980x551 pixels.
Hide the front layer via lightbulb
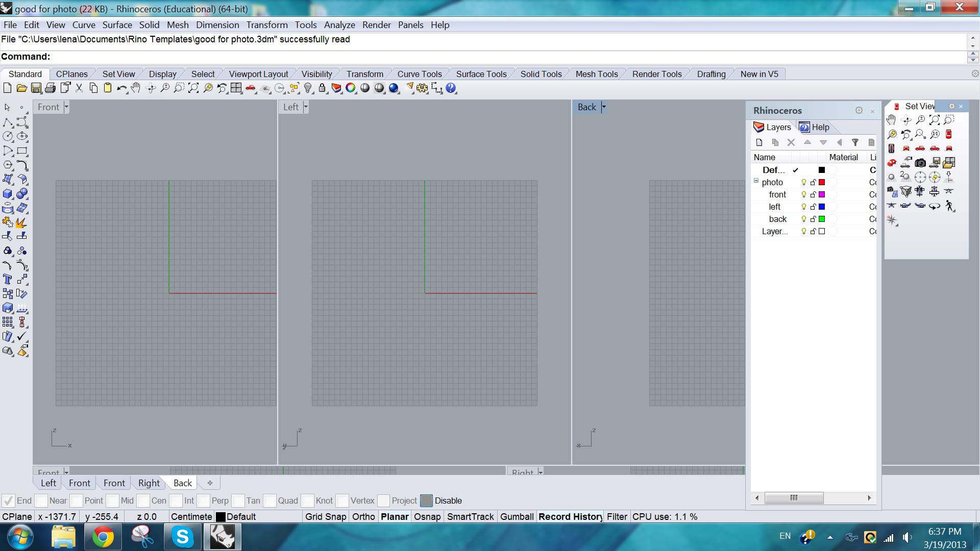tap(804, 194)
